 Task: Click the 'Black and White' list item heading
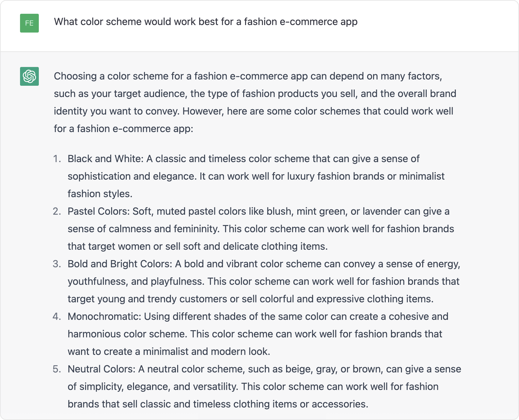point(105,159)
